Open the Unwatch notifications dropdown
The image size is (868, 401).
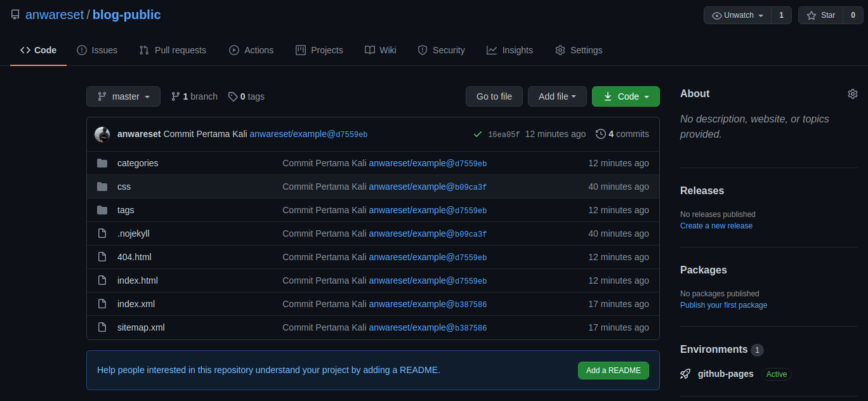[737, 15]
